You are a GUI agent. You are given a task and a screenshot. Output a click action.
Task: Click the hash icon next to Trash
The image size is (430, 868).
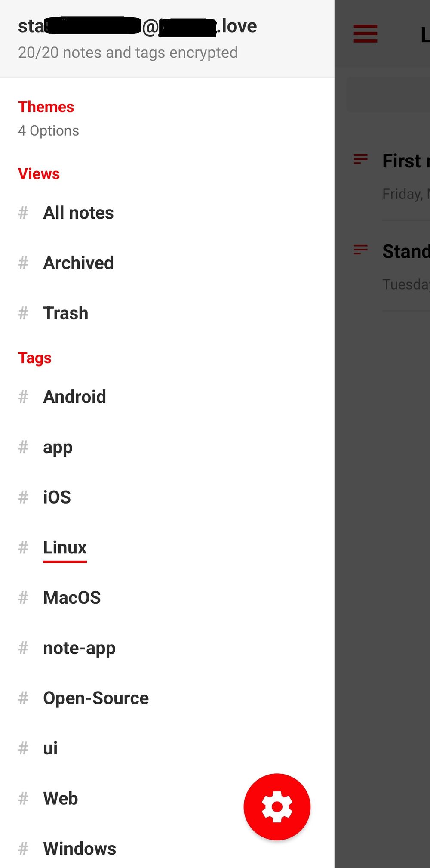(x=23, y=313)
